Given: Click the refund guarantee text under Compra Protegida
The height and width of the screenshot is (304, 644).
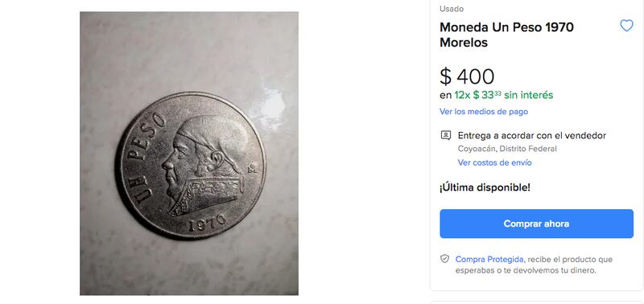Looking at the screenshot, I should click(534, 265).
